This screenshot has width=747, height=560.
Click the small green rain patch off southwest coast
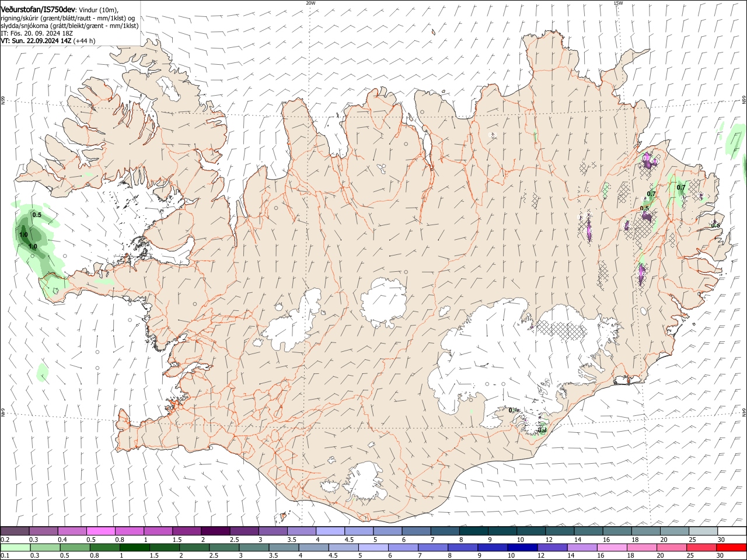(42, 372)
